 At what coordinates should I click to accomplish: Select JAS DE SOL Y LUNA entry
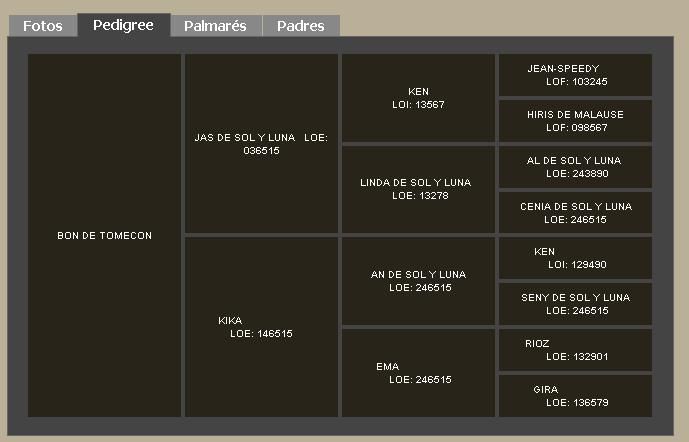261,144
